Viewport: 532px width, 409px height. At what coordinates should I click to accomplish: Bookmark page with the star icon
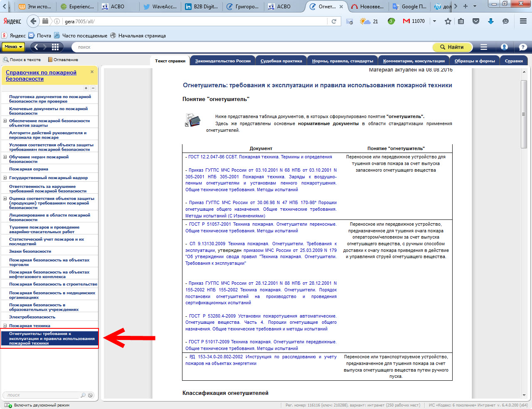pyautogui.click(x=448, y=21)
